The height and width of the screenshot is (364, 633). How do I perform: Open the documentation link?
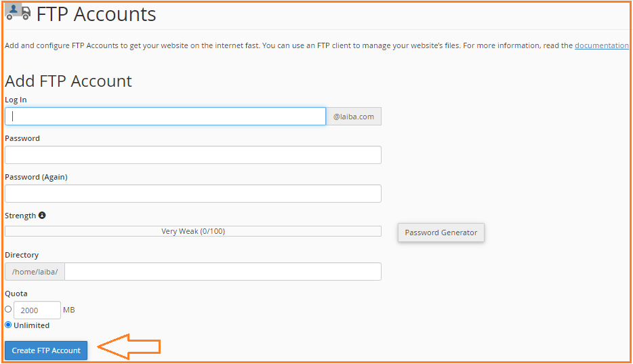[x=602, y=45]
